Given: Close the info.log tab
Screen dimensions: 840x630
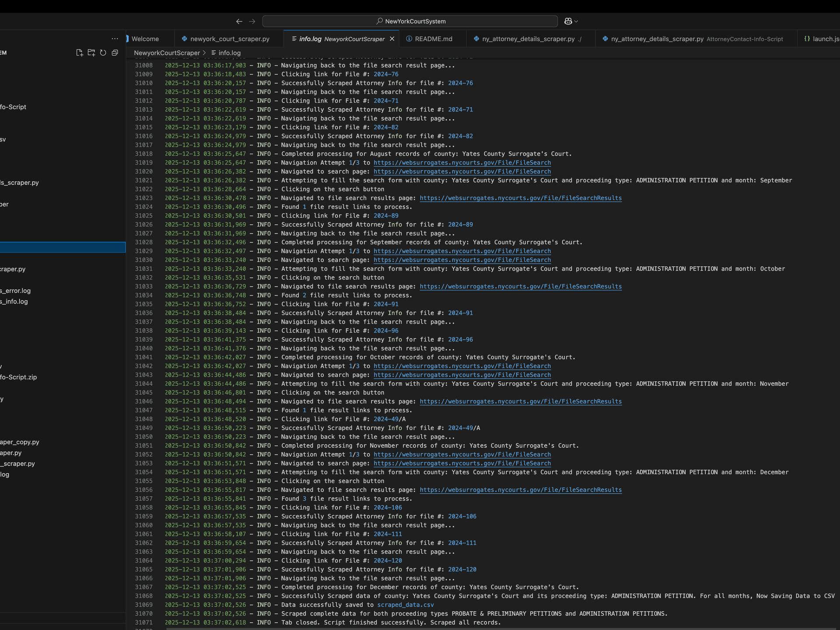Looking at the screenshot, I should (392, 39).
